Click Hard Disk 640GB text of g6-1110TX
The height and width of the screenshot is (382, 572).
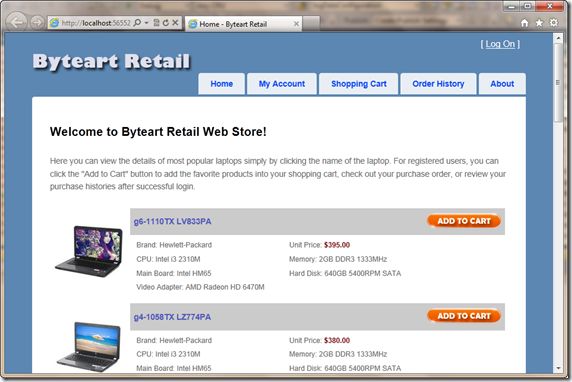coord(345,273)
